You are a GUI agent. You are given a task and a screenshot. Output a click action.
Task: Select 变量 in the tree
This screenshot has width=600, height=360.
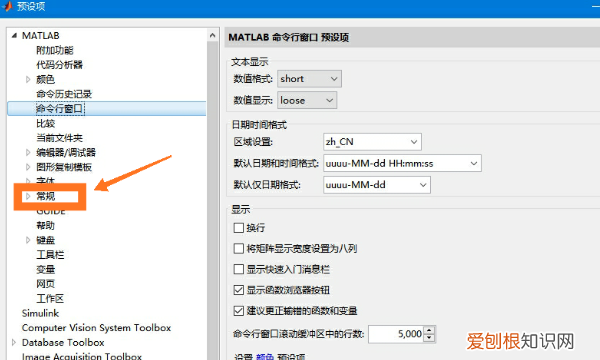click(46, 269)
